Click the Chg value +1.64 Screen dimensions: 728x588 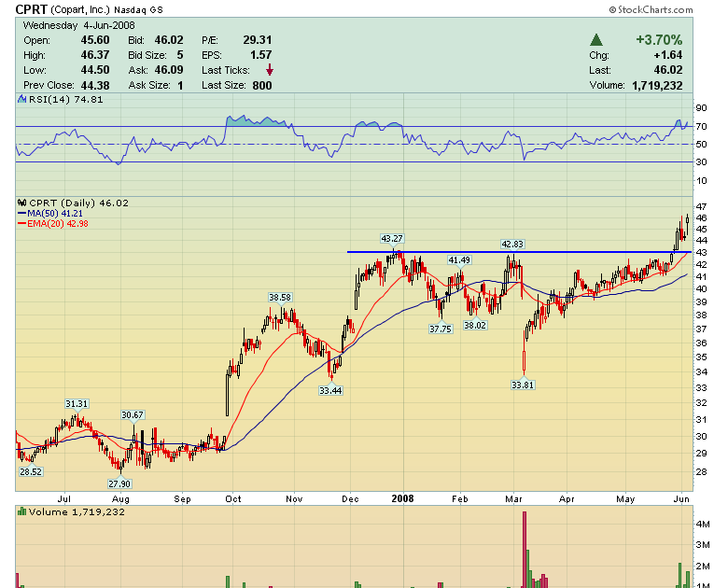[x=668, y=55]
